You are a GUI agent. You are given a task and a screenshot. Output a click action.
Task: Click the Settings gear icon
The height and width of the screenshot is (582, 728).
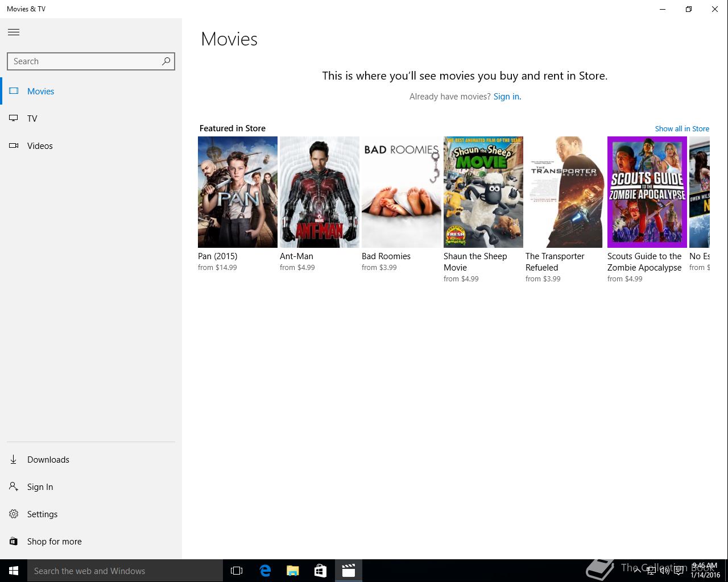click(x=14, y=514)
